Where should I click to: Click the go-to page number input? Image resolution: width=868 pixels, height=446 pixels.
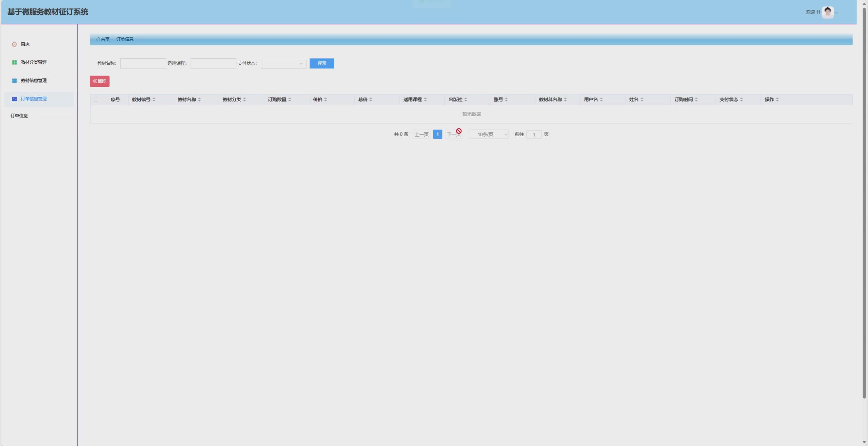pyautogui.click(x=534, y=135)
